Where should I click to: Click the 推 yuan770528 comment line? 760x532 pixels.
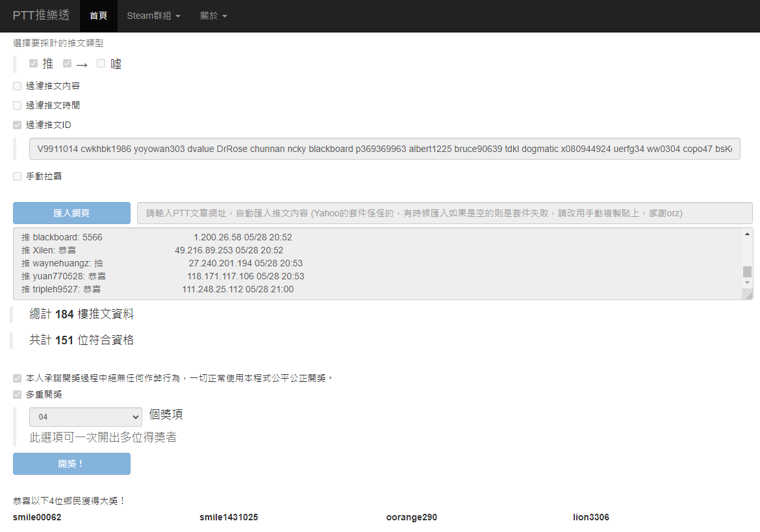(163, 277)
